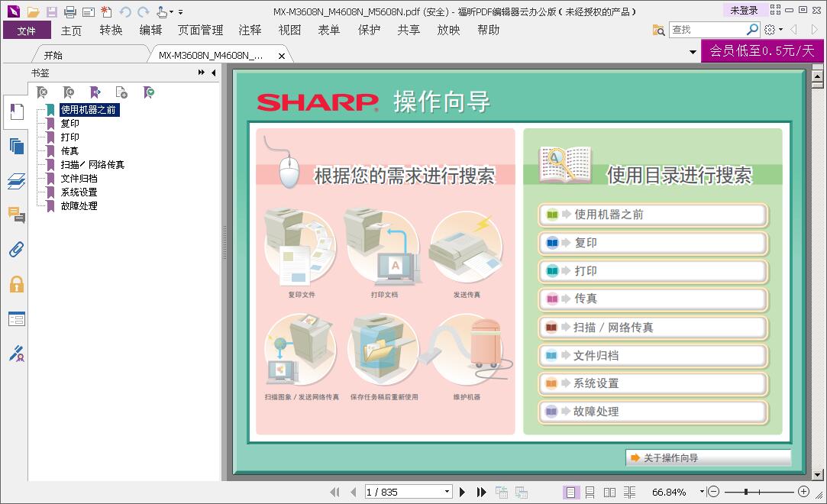Click the bookmark go-to arrow icon
827x504 pixels.
coord(95,93)
